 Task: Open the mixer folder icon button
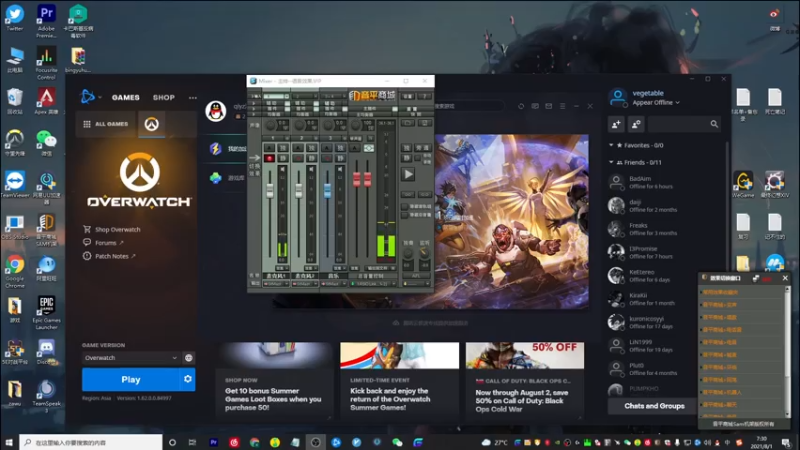[407, 123]
